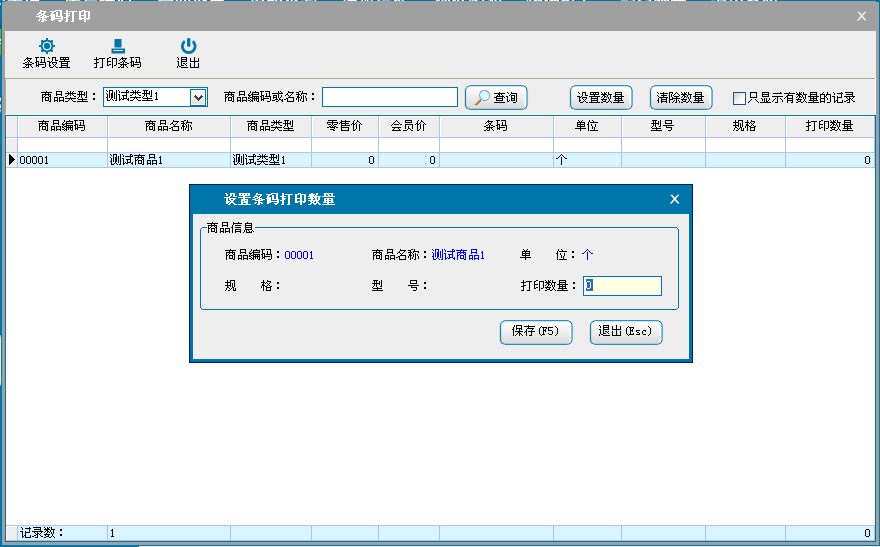880x547 pixels.
Task: Close the 设置条码打印数量 dialog with X
Action: coord(674,200)
